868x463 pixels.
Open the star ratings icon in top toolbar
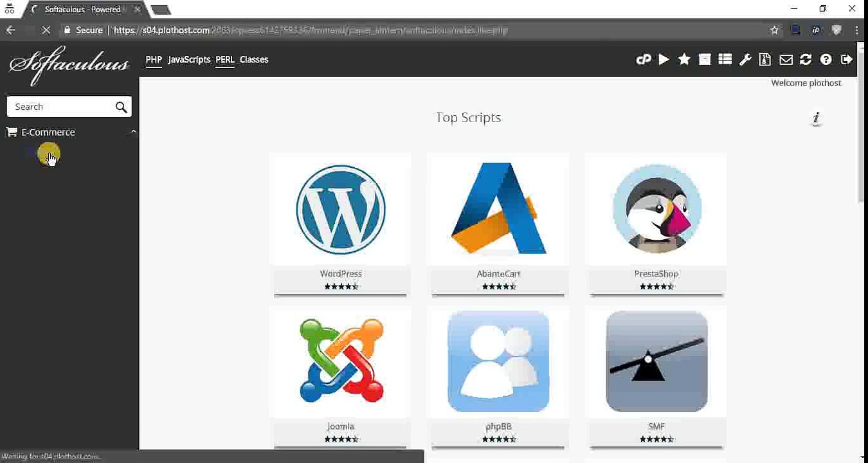684,59
